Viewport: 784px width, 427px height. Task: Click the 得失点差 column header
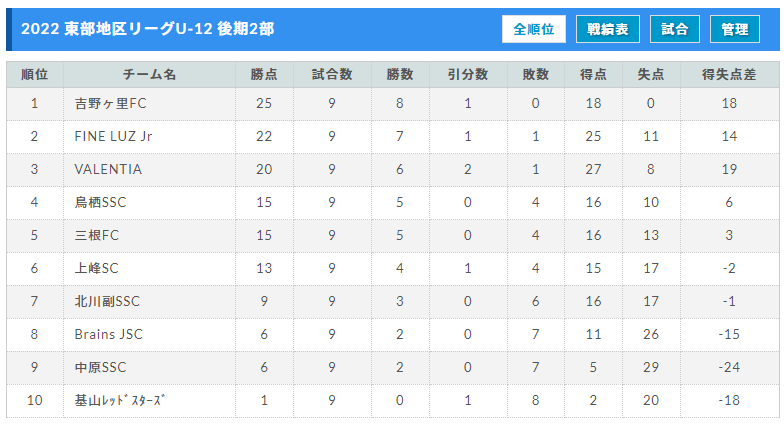(x=729, y=75)
